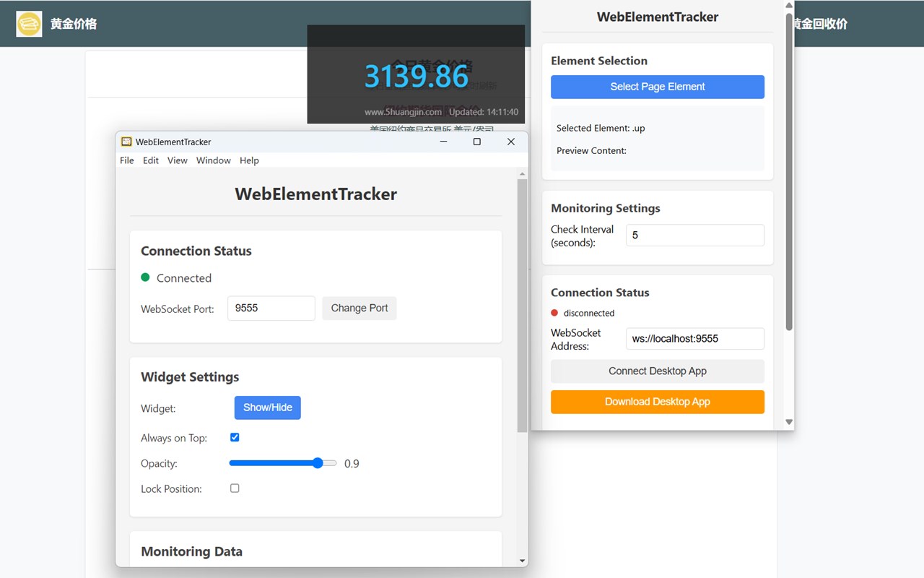Viewport: 924px width, 578px height.
Task: Open the View menu
Action: point(178,160)
